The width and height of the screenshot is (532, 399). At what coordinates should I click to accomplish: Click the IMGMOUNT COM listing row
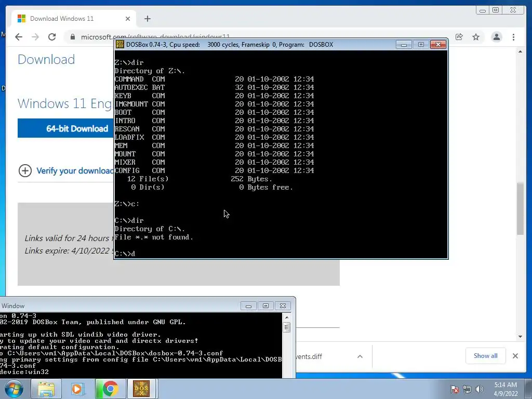tap(214, 104)
